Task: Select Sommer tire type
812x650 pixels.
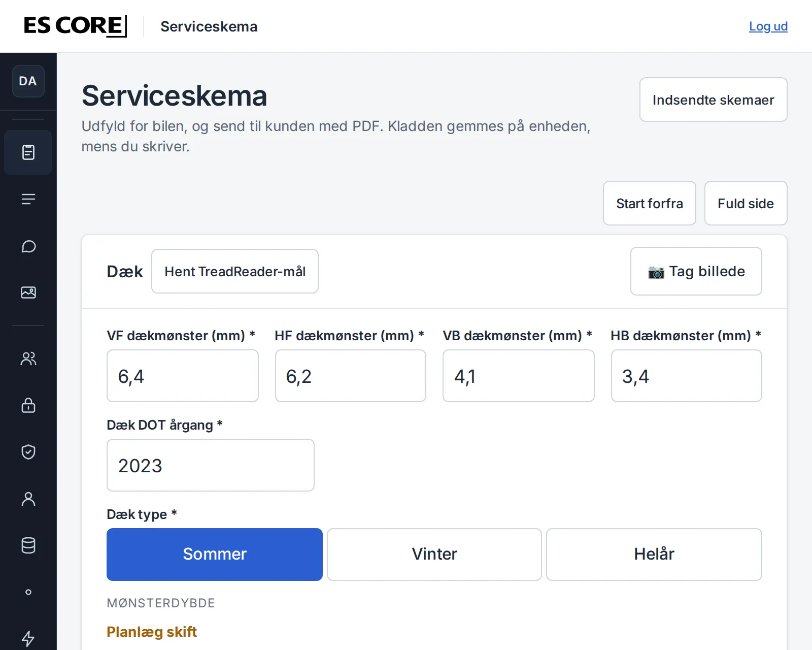Action: pyautogui.click(x=215, y=555)
